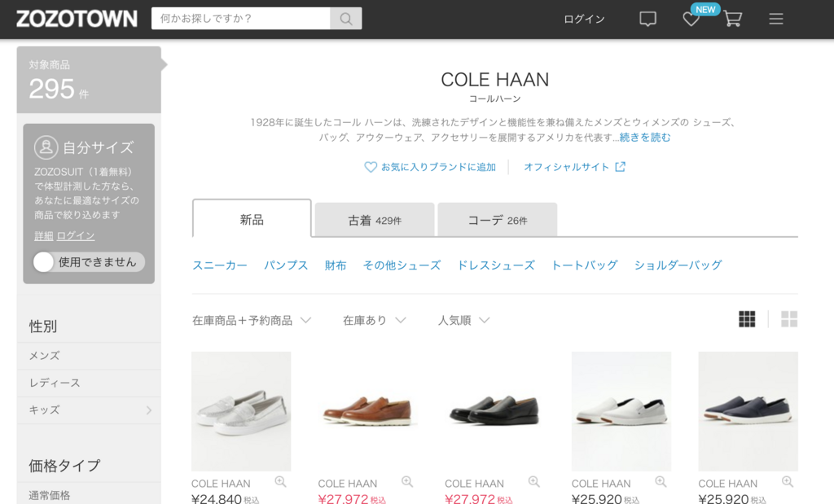Zoom icon on the brown loafer item
834x504 pixels.
coord(407,482)
